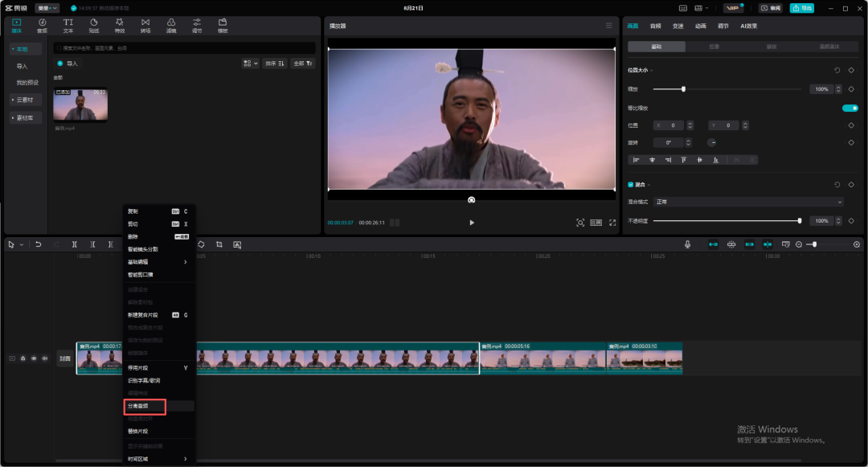Switch to the 变速 speed tab
This screenshot has width=868, height=467.
(x=678, y=26)
